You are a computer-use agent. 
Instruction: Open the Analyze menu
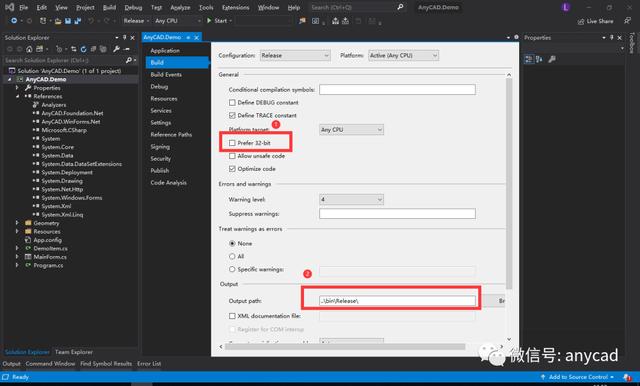point(180,7)
